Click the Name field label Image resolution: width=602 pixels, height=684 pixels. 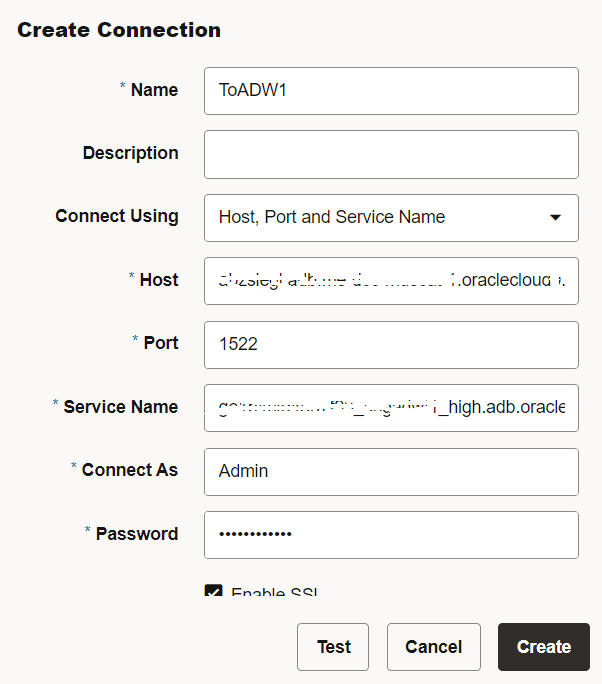click(x=154, y=90)
